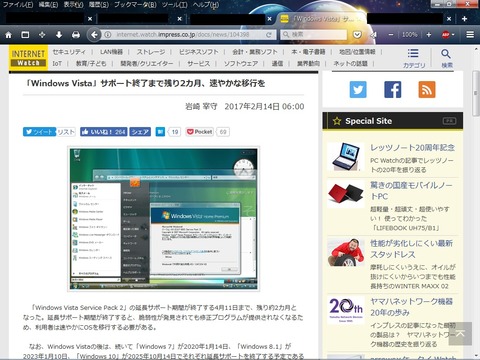This screenshot has height=360, width=480.
Task: Open the ネットの話題 category link
Action: tap(351, 63)
